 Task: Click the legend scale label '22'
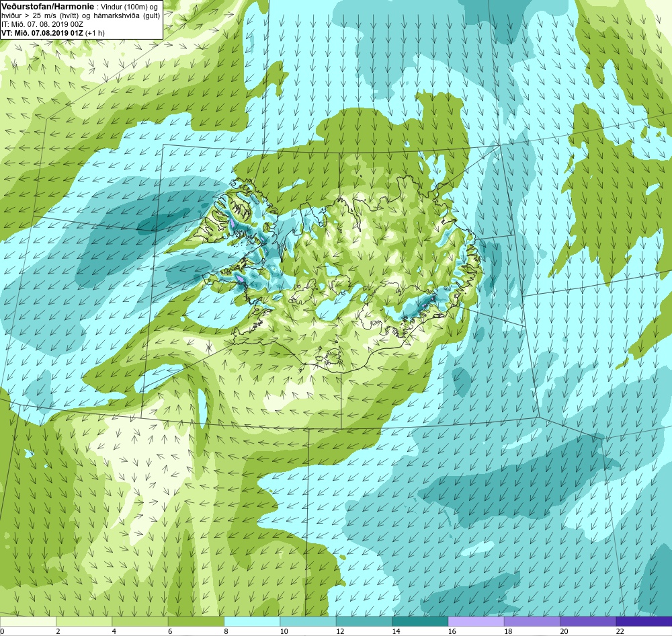tap(620, 631)
